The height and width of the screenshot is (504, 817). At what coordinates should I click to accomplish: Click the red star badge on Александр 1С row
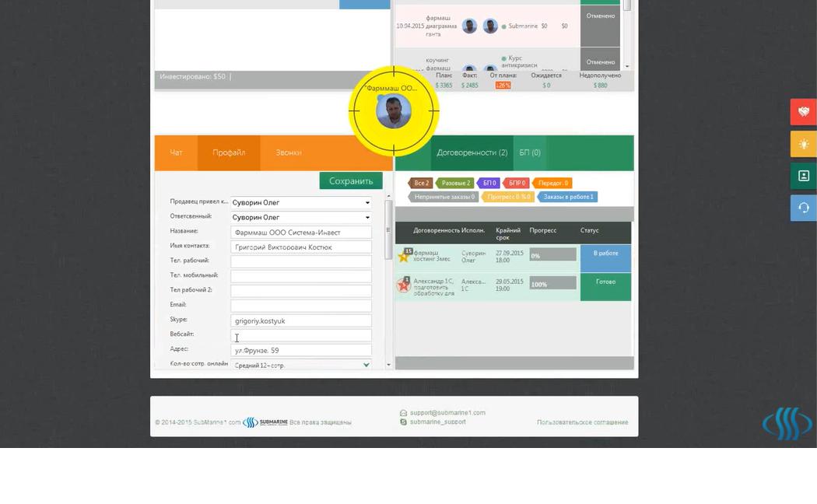pyautogui.click(x=403, y=285)
